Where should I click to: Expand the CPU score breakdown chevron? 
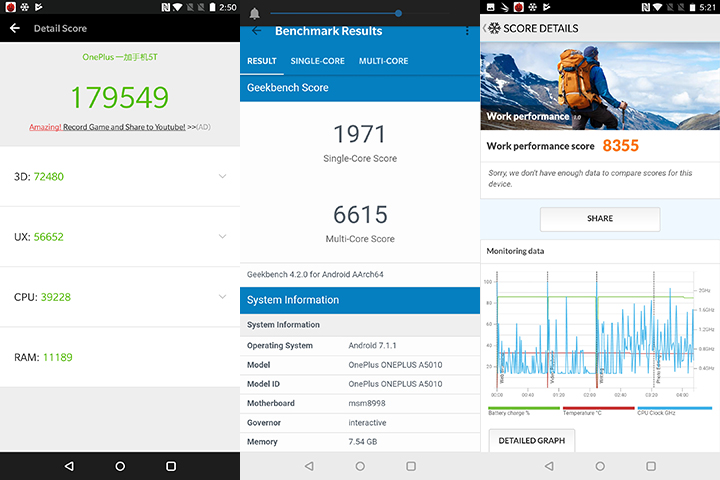pos(222,297)
